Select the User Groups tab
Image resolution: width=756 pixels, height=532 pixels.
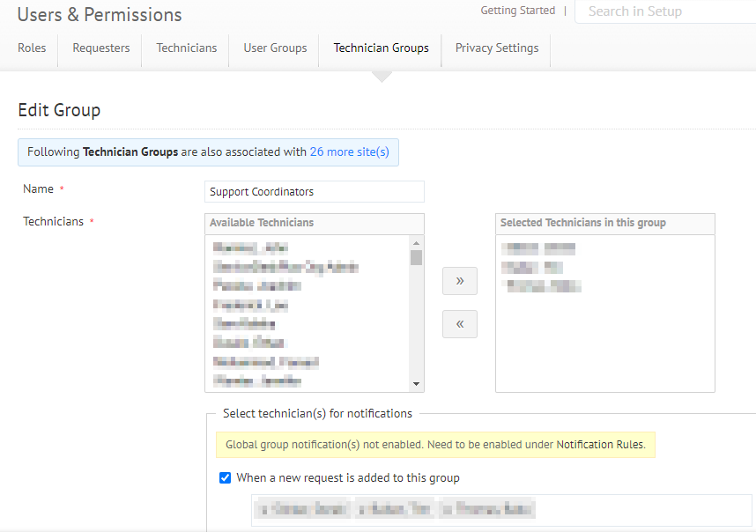click(275, 48)
